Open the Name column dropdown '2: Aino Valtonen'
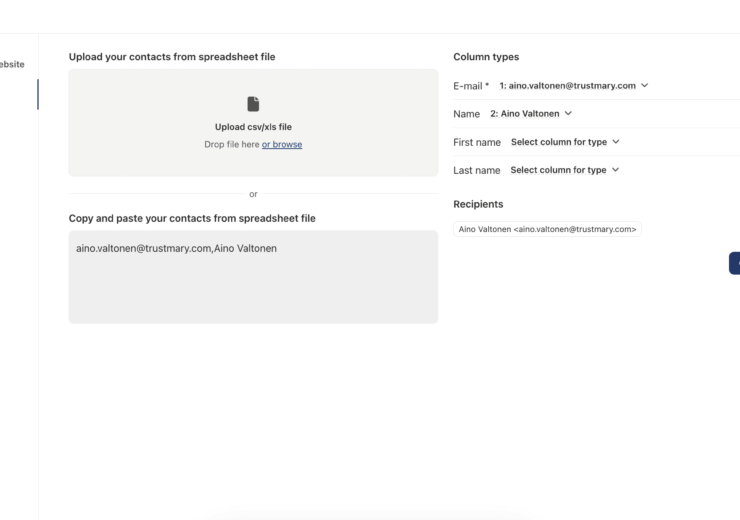This screenshot has width=740, height=520. pos(531,114)
